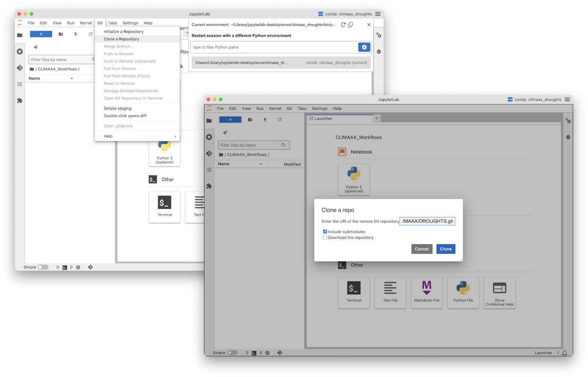Viewport: 588px width, 377px height.
Task: Create Markdown File from front launcher
Action: [427, 293]
